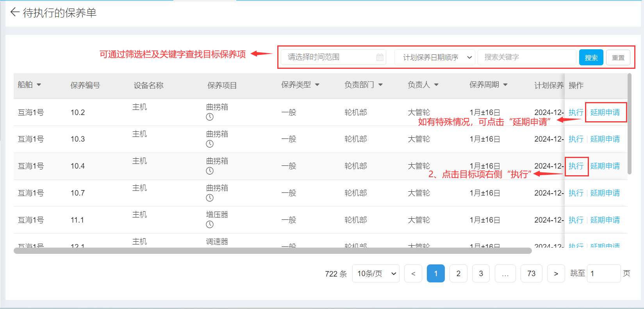The height and width of the screenshot is (309, 644).
Task: Click the 保养项目 column header
Action: click(x=222, y=85)
